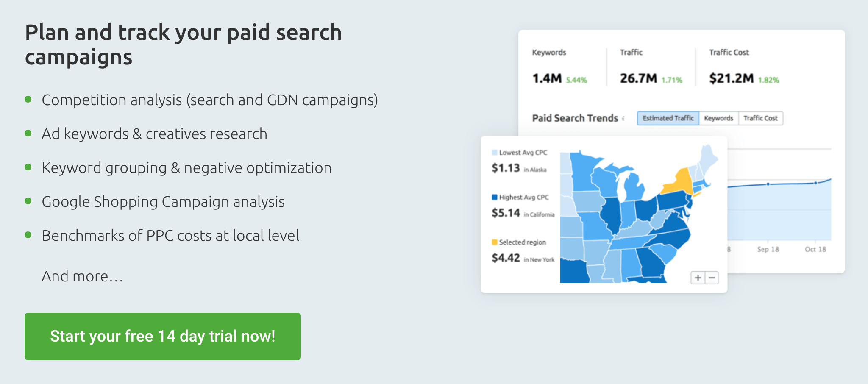Image resolution: width=868 pixels, height=384 pixels.
Task: Click the dark blue Highest Avg CPC legend swatch
Action: pos(494,197)
